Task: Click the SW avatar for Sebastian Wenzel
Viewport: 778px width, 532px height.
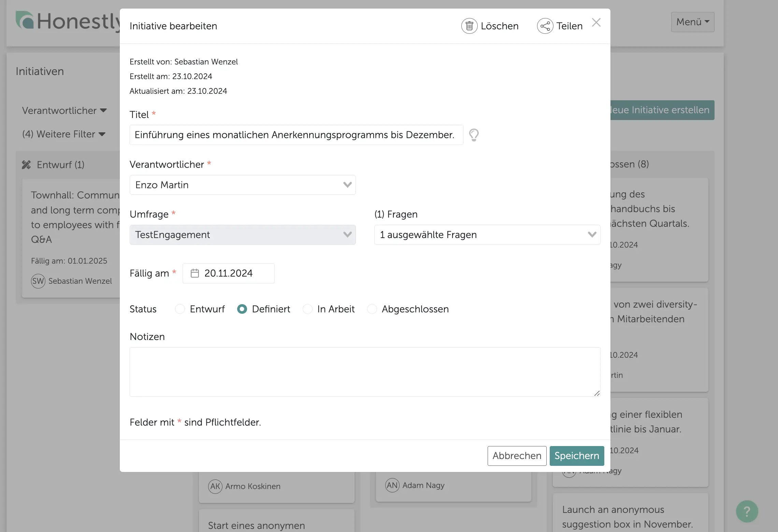Action: [38, 281]
